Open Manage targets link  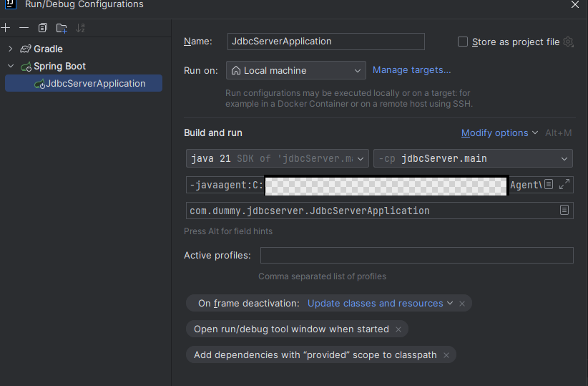411,70
